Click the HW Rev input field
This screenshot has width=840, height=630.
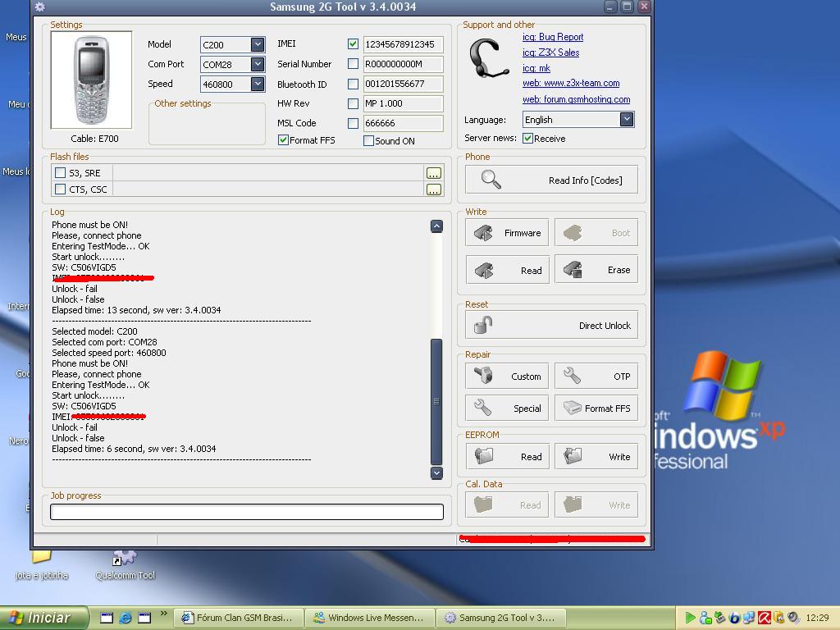[x=403, y=103]
